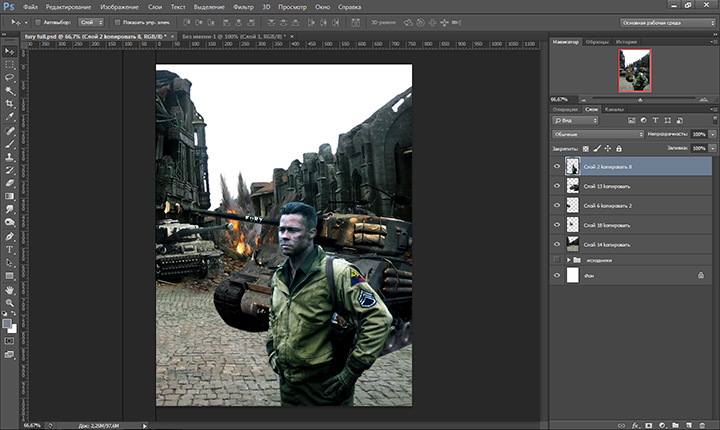Select the Magic Wand tool

tap(10, 90)
